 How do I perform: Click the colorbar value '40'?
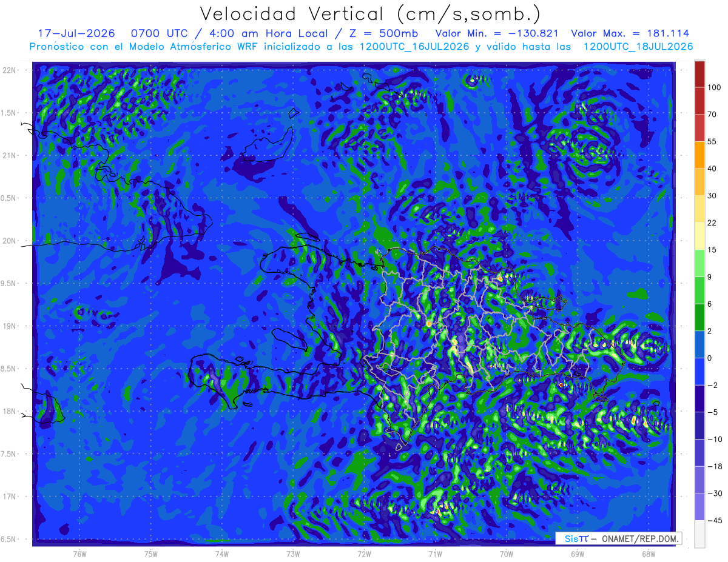(712, 169)
